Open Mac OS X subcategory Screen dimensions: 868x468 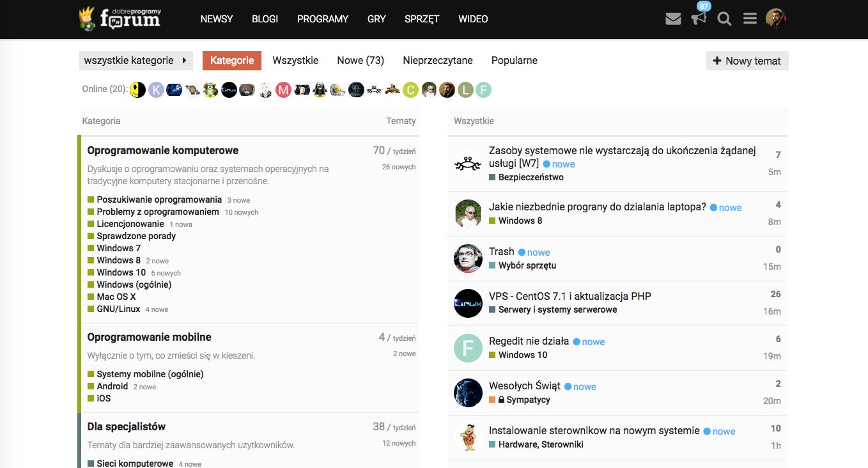pyautogui.click(x=116, y=297)
